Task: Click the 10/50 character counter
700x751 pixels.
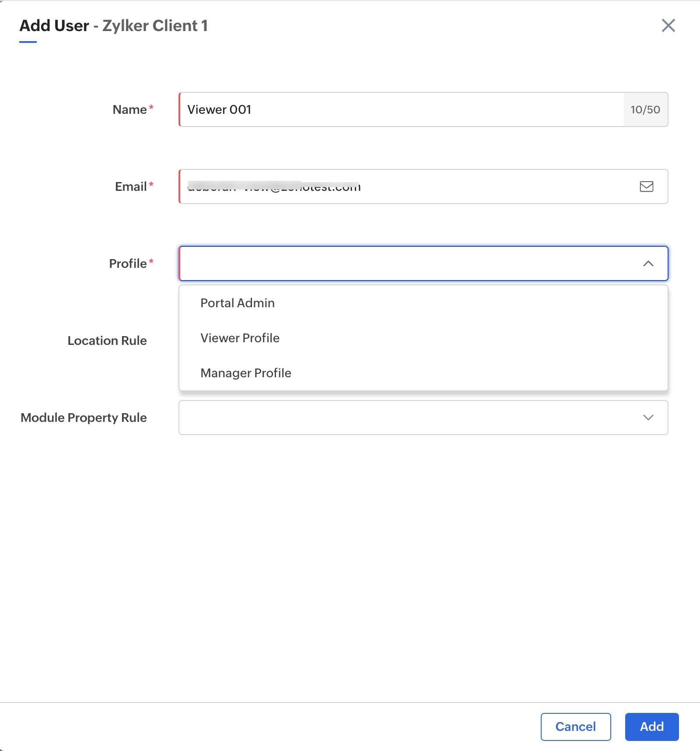Action: (645, 109)
